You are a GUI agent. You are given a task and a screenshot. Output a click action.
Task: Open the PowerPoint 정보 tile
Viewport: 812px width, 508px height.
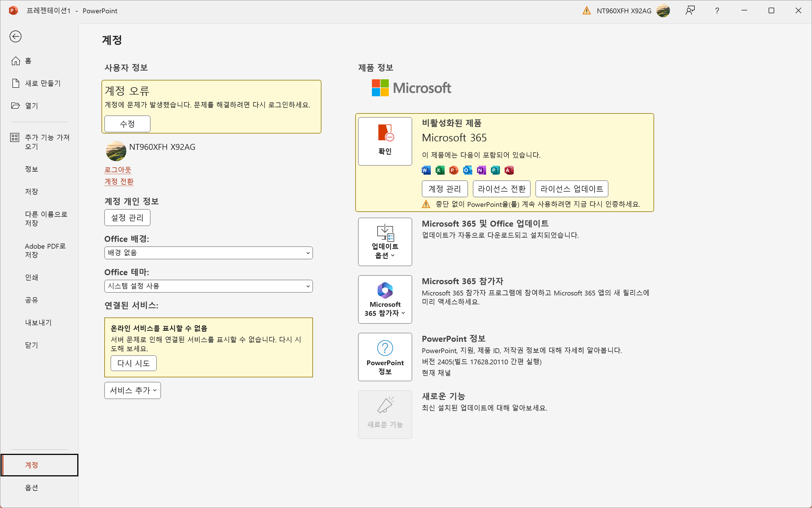(385, 357)
